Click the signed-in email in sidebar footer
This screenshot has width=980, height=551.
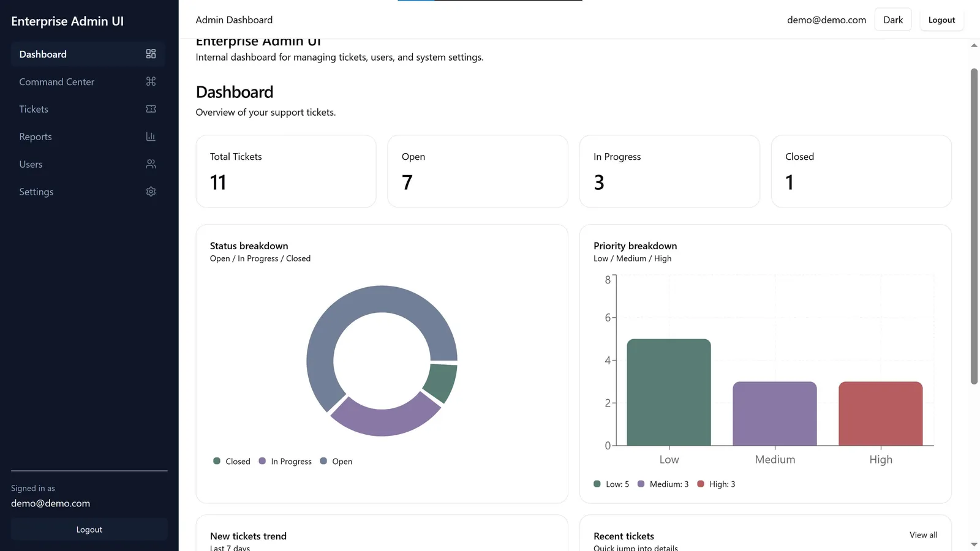pyautogui.click(x=50, y=503)
